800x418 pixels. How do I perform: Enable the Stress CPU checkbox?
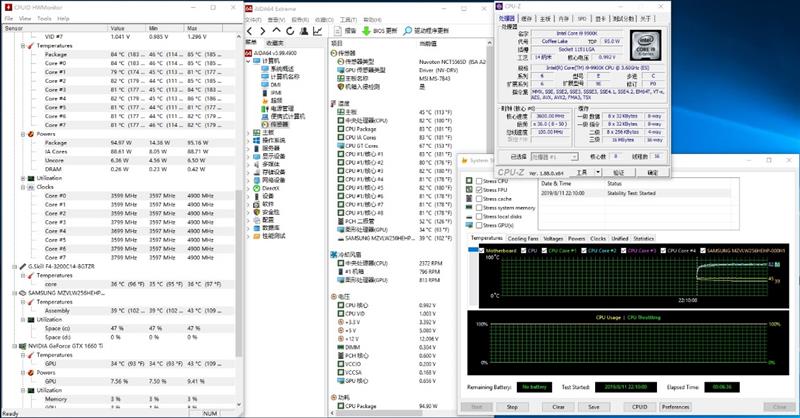477,180
